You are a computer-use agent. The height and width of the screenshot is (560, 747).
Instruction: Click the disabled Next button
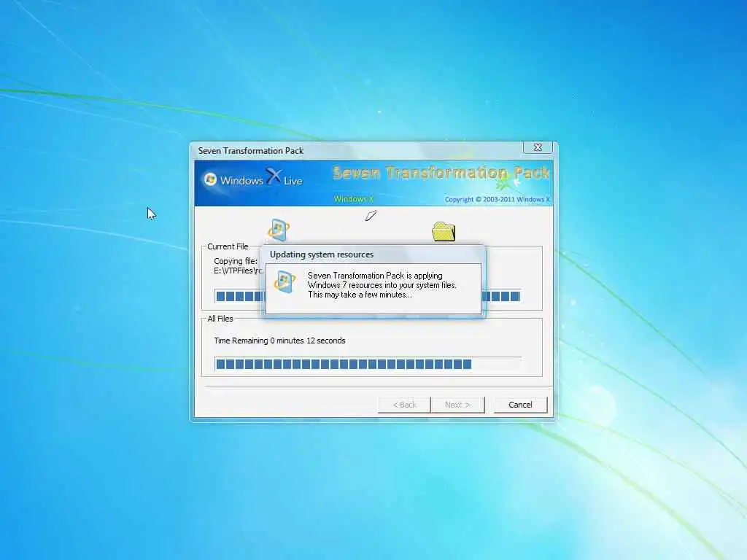[457, 405]
